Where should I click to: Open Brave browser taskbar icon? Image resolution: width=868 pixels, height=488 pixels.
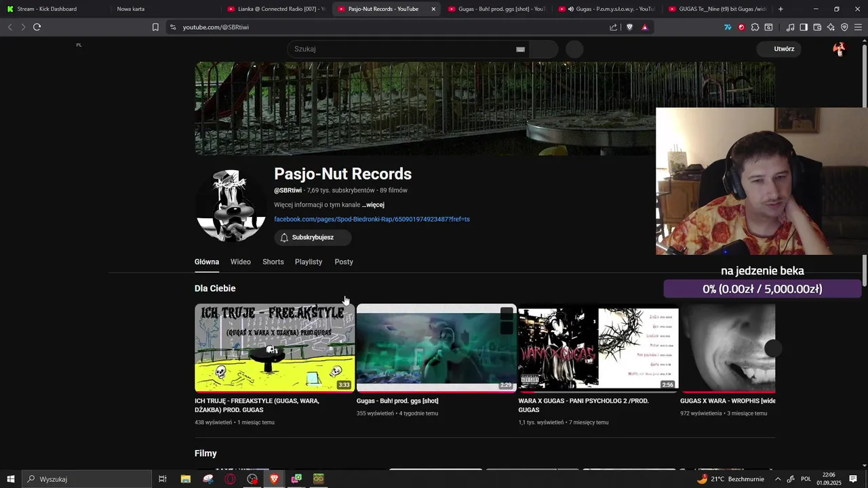pyautogui.click(x=275, y=479)
